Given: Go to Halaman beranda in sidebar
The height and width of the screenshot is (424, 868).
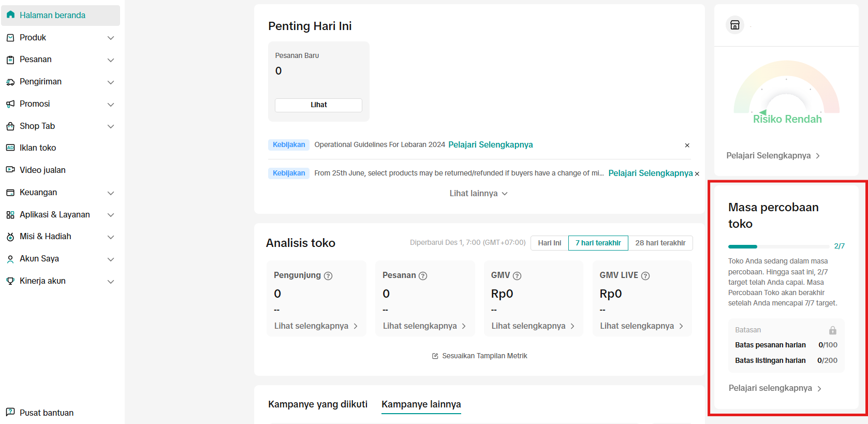Looking at the screenshot, I should click(52, 16).
